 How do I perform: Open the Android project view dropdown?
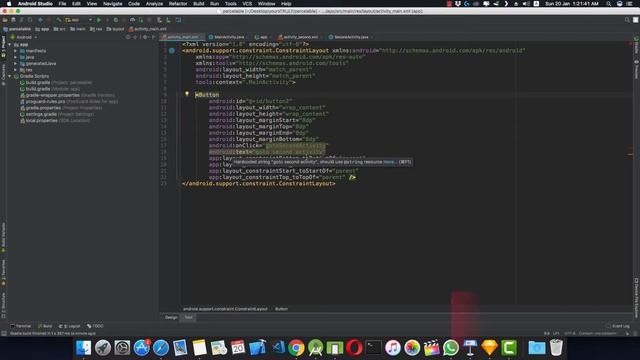coord(24,37)
